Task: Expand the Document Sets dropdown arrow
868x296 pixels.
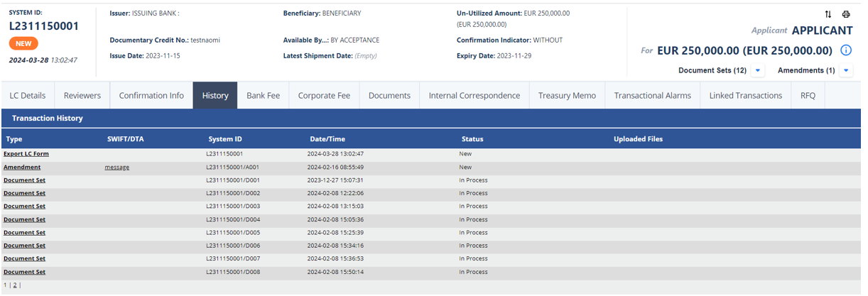Action: pos(758,70)
